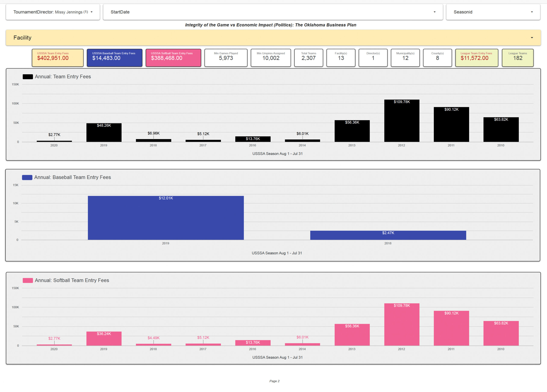The width and height of the screenshot is (547, 392).
Task: Open the StartDate date range dropdown
Action: click(273, 12)
